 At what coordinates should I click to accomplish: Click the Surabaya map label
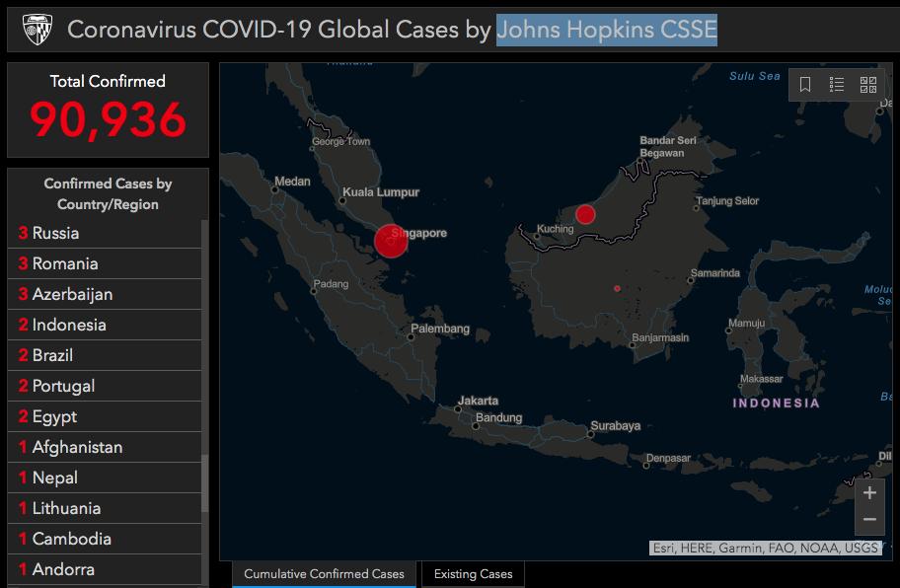pos(616,425)
